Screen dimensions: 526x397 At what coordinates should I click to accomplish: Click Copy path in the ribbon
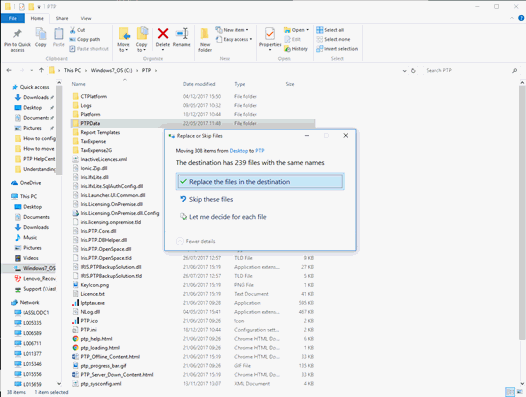(85, 39)
